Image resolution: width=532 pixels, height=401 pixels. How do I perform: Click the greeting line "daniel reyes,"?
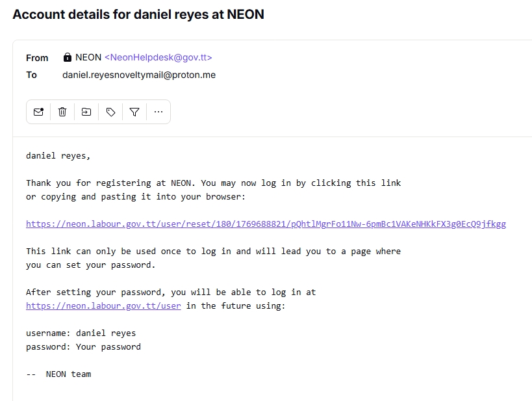click(x=58, y=156)
